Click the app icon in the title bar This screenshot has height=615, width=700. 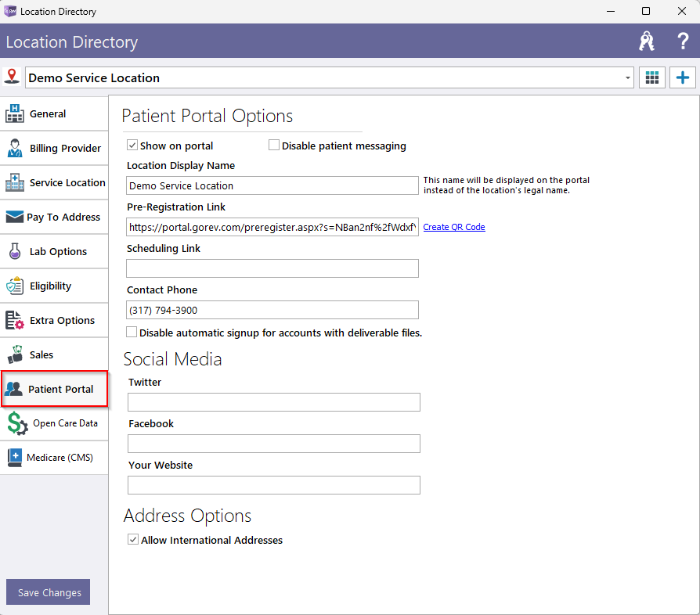(x=10, y=11)
